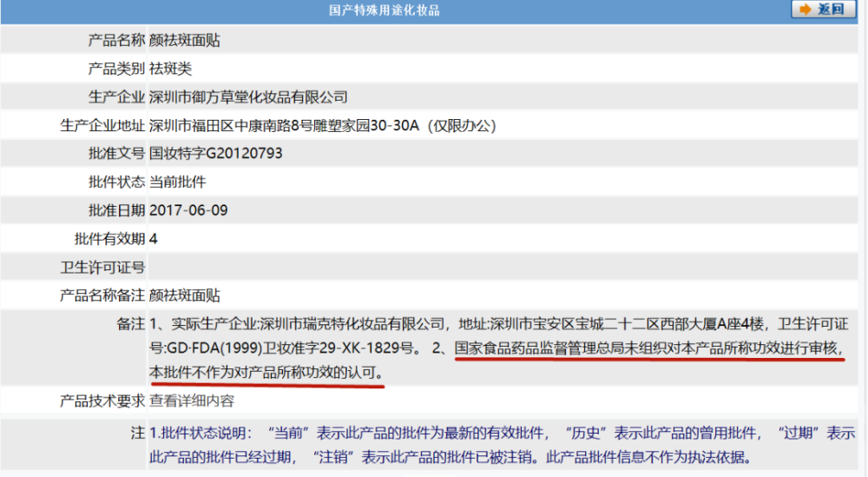Click the orange arrow on 返回 button

[805, 10]
